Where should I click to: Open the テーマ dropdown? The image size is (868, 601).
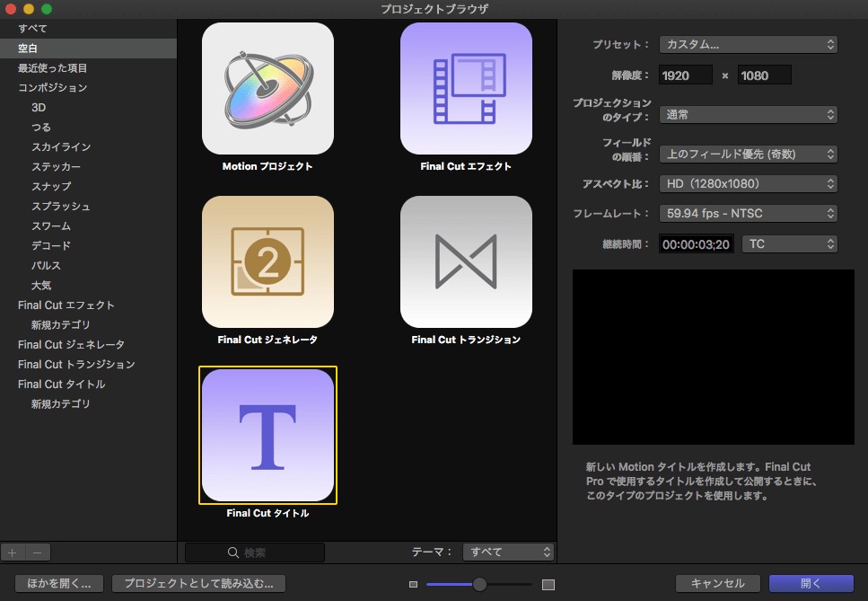coord(508,552)
